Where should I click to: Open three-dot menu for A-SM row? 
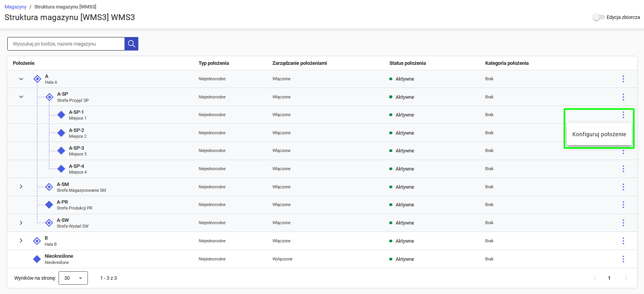click(623, 187)
